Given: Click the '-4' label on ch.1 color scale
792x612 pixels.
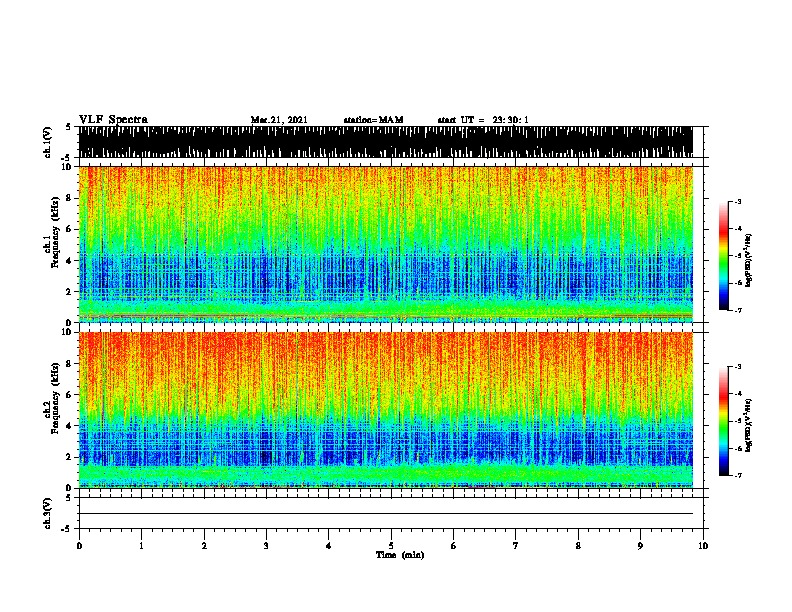Looking at the screenshot, I should (x=737, y=229).
